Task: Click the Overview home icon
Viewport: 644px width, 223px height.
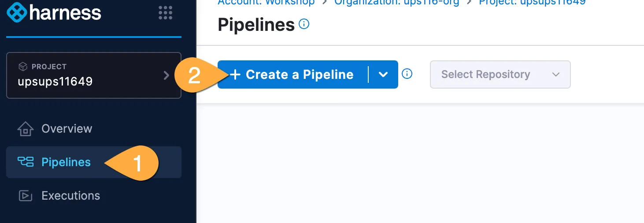Action: (25, 129)
